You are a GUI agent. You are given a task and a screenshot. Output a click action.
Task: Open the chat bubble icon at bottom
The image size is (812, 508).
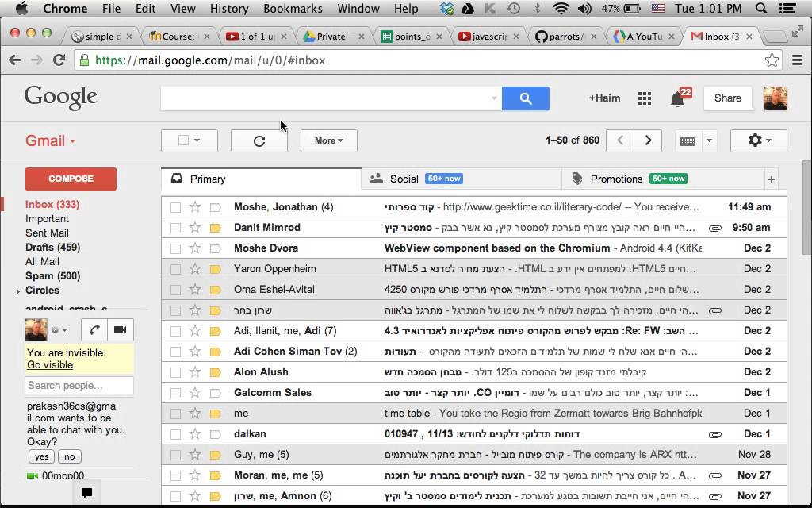(86, 492)
